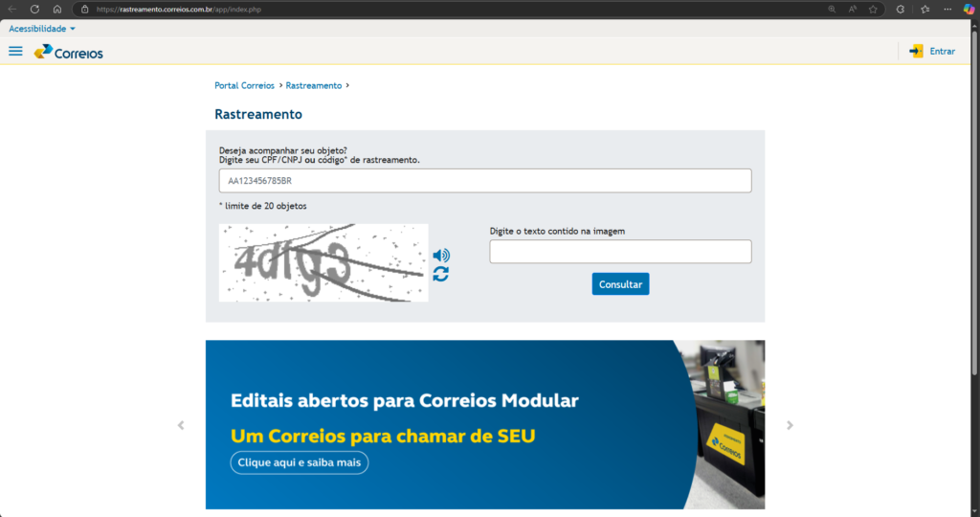This screenshot has width=980, height=517.
Task: Open browser settings and more menu
Action: tap(947, 10)
